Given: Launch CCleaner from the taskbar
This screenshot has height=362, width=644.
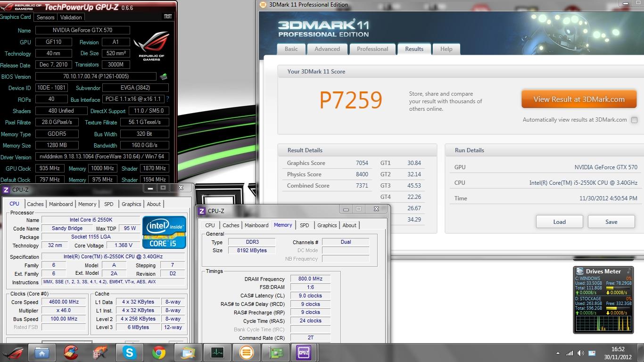Looking at the screenshot, I should pos(71,353).
